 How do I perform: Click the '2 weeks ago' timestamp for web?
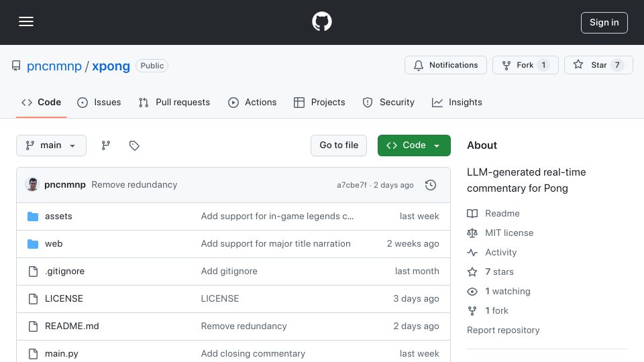[413, 244]
